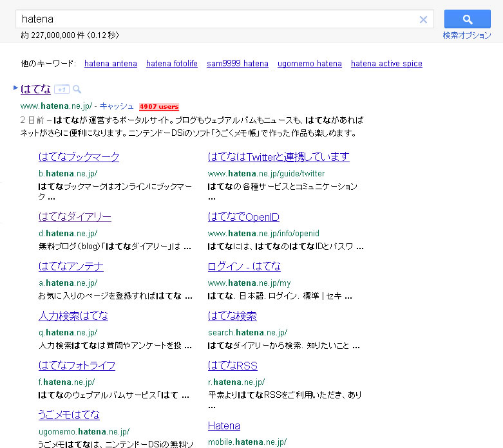Click the www.hatena.ne.jp/info/openid URL text
The image size is (503, 448).
tap(263, 234)
